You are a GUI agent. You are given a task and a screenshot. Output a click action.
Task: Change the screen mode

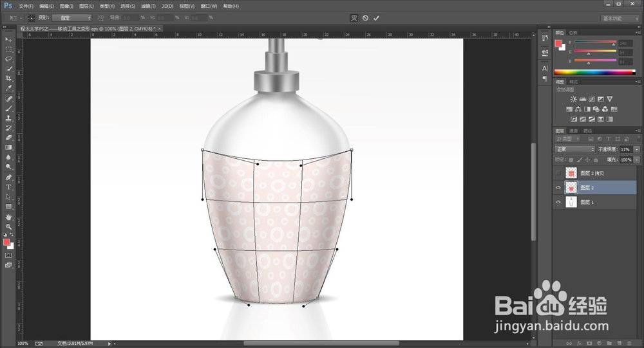[8, 265]
